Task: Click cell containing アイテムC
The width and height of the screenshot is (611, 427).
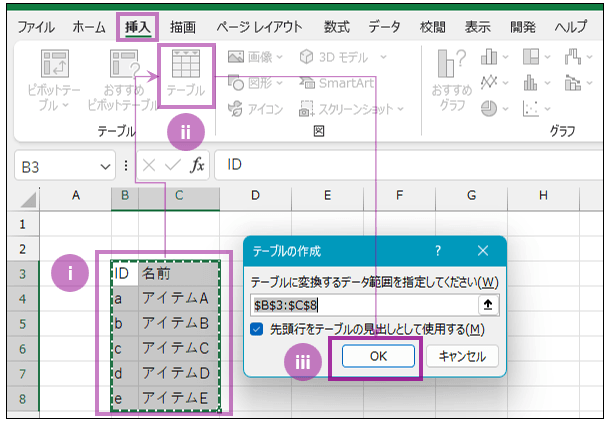Action: click(179, 349)
